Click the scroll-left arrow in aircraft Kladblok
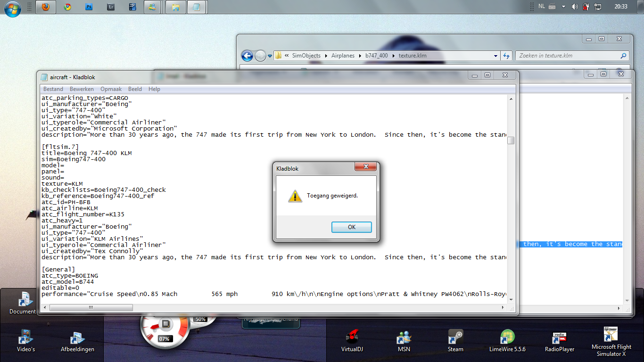 [x=45, y=308]
